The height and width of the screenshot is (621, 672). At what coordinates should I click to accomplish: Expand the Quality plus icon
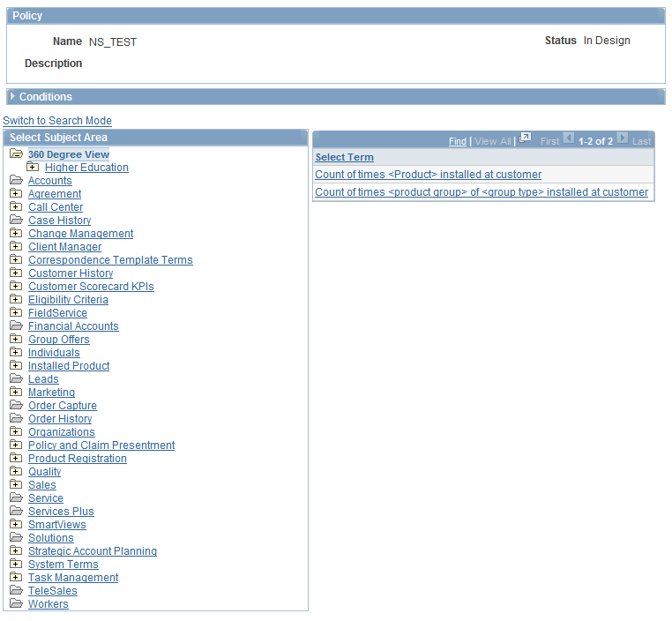point(16,471)
